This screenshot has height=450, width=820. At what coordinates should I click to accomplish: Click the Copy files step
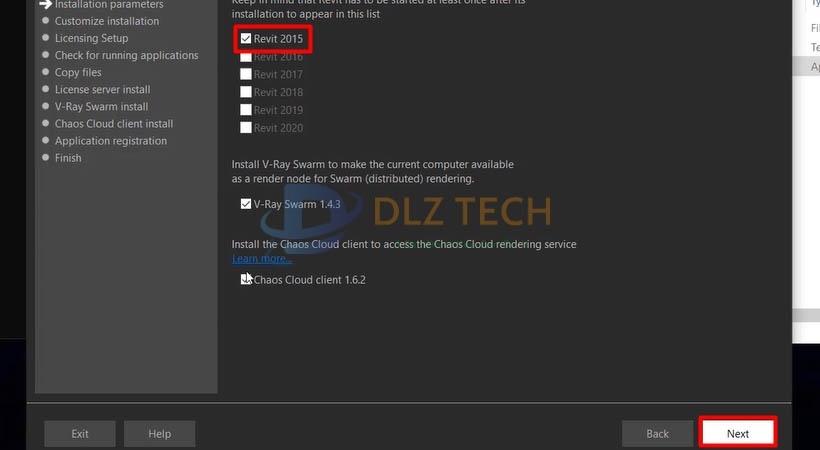pyautogui.click(x=78, y=72)
